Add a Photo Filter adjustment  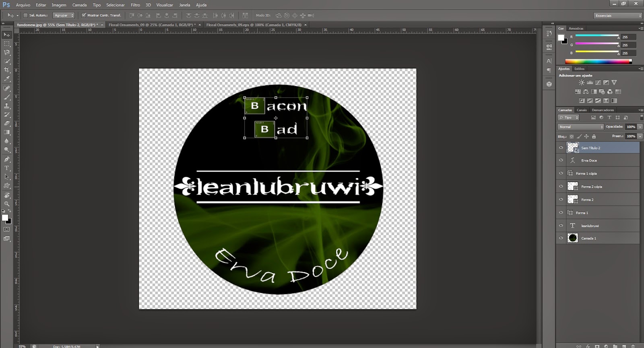[x=602, y=91]
